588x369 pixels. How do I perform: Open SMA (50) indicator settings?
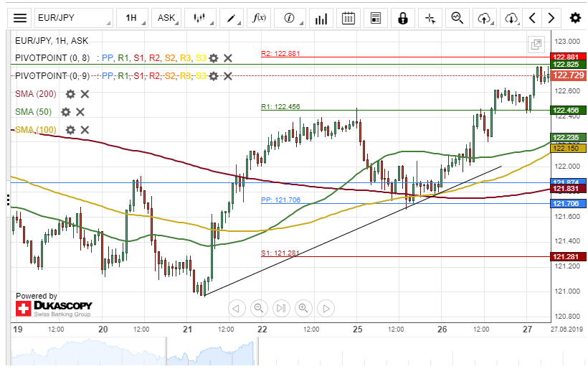coord(66,112)
